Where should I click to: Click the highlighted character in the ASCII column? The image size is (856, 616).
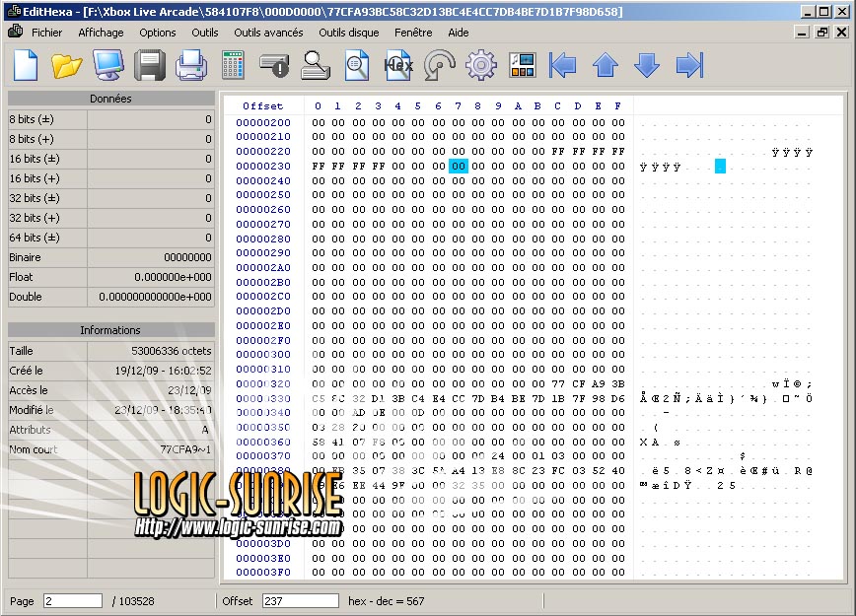[720, 166]
